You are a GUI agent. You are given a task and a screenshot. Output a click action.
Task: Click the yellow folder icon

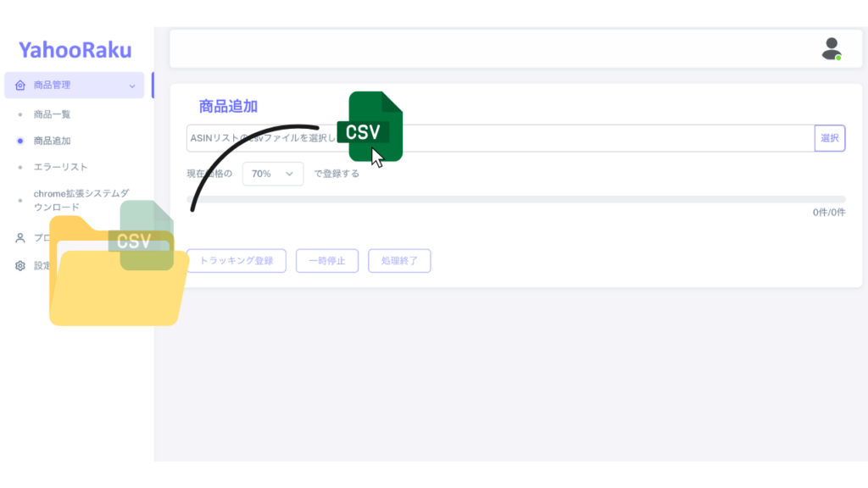(x=119, y=270)
